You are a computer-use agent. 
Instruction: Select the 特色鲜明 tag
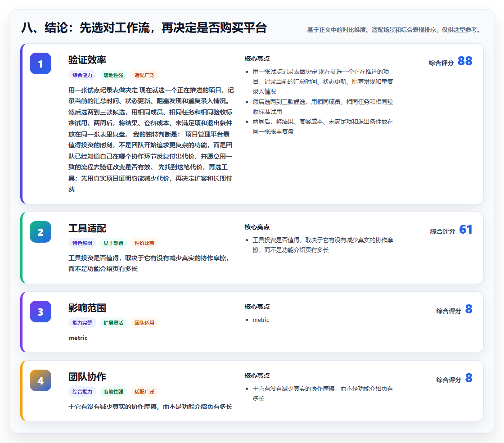click(x=82, y=243)
